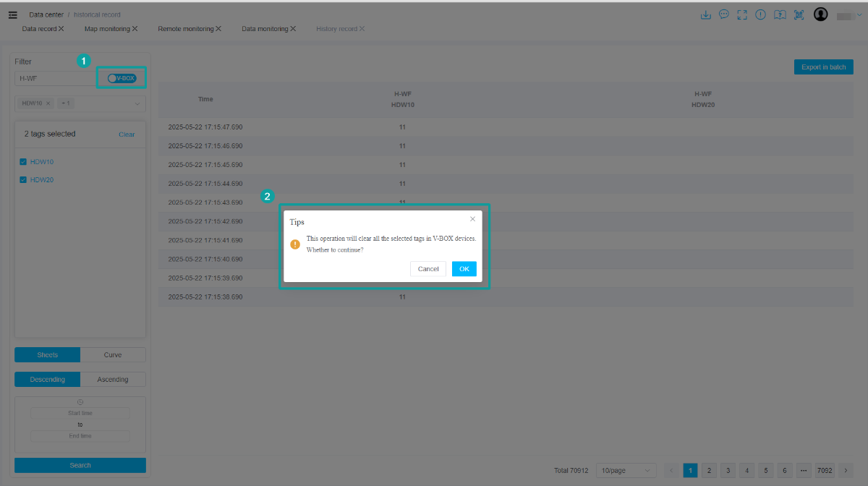Click the exclamation info circle icon
The height and width of the screenshot is (486, 868).
point(760,14)
